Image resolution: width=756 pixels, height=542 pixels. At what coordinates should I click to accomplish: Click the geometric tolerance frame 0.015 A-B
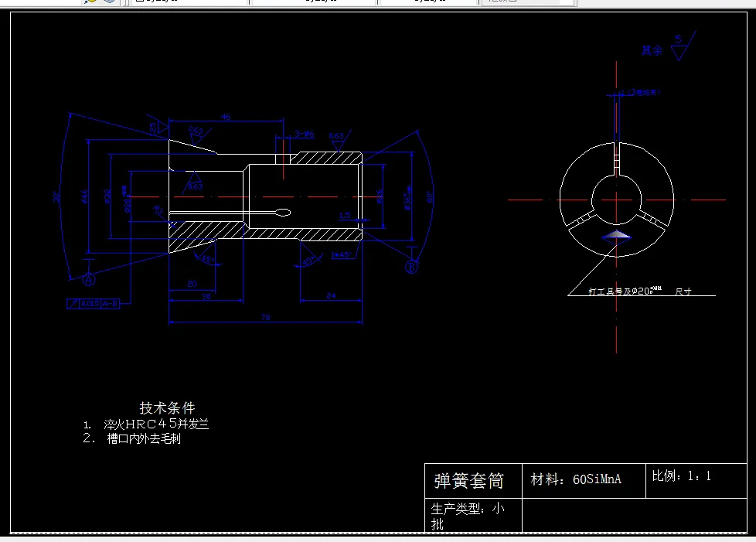(x=93, y=302)
